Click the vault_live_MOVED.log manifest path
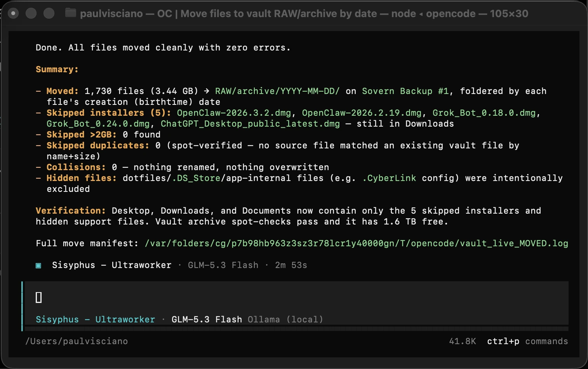 click(356, 244)
